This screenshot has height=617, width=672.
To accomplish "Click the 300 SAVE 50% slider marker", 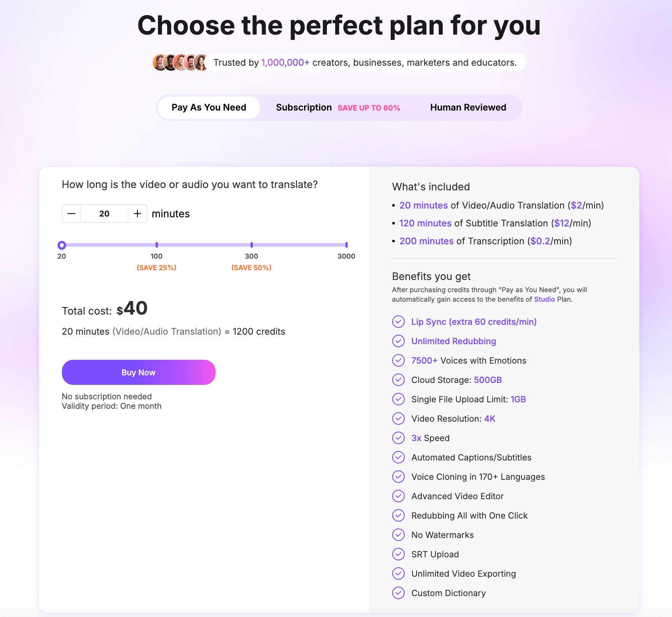I will tap(251, 245).
